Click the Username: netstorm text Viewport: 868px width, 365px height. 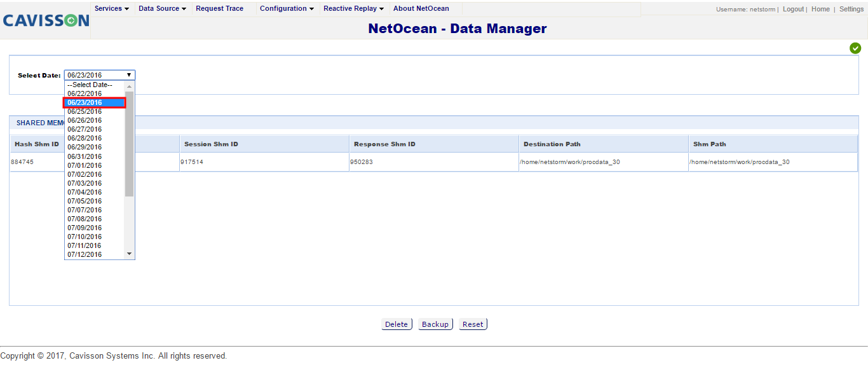click(745, 10)
